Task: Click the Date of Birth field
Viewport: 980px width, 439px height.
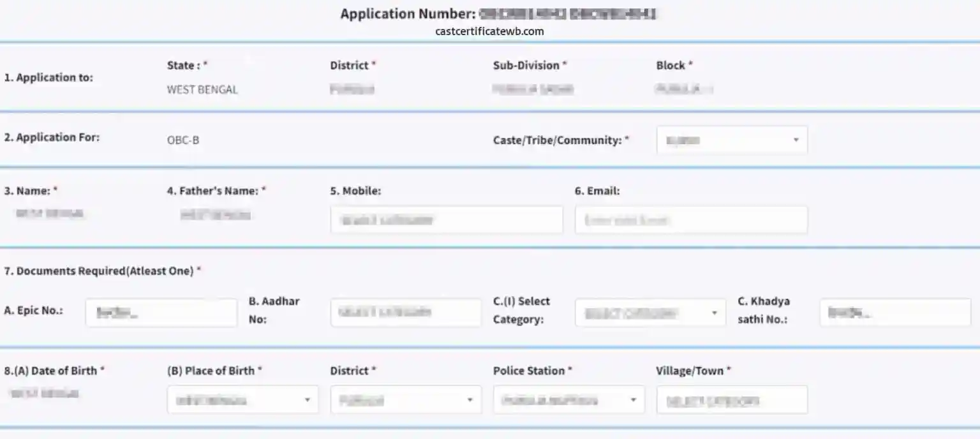Action: 45,393
